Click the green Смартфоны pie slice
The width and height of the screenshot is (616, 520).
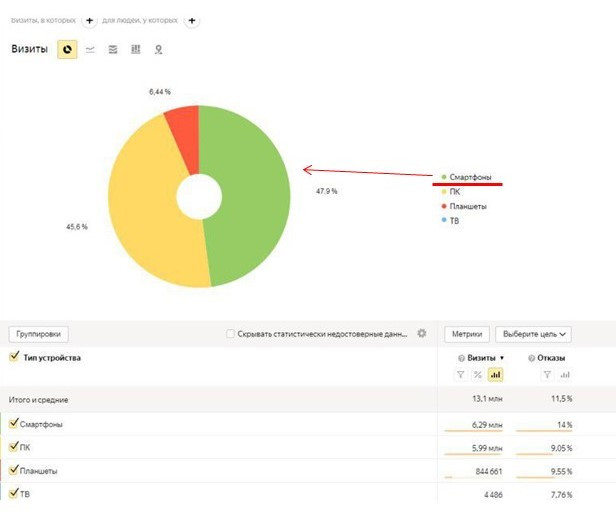coord(251,196)
